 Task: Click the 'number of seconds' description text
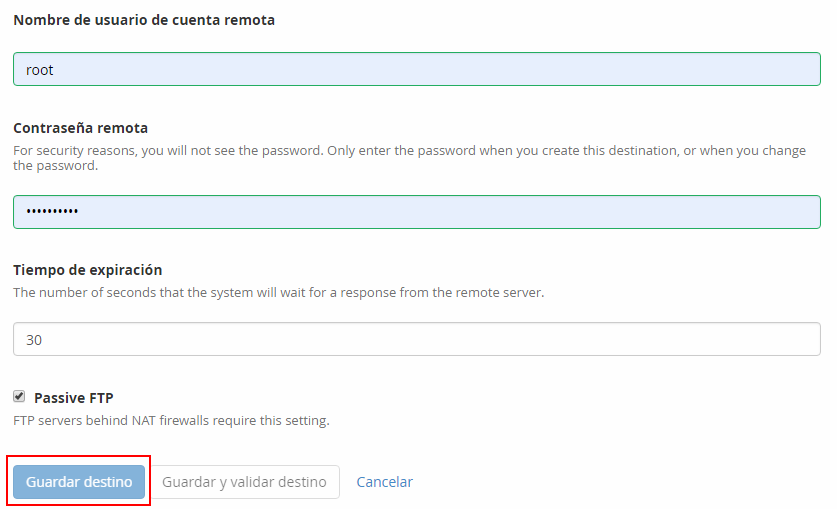tap(278, 293)
